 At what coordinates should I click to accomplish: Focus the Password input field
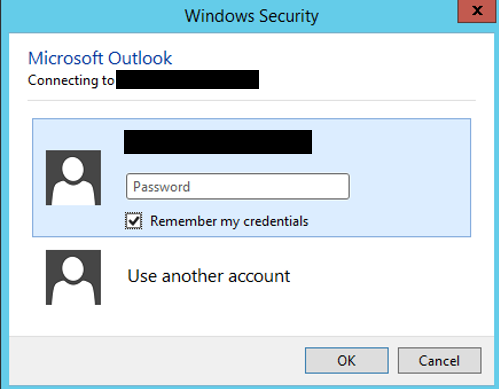(238, 186)
